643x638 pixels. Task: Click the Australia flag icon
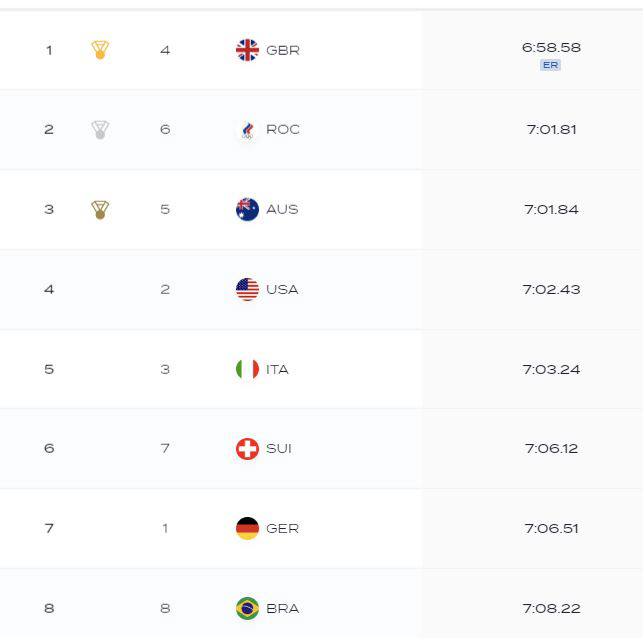[x=247, y=210]
